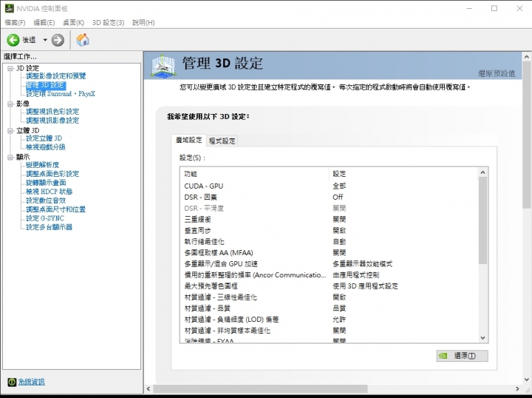The image size is (532, 398).
Task: Maximize the NVIDIA control panel window
Action: pos(494,8)
